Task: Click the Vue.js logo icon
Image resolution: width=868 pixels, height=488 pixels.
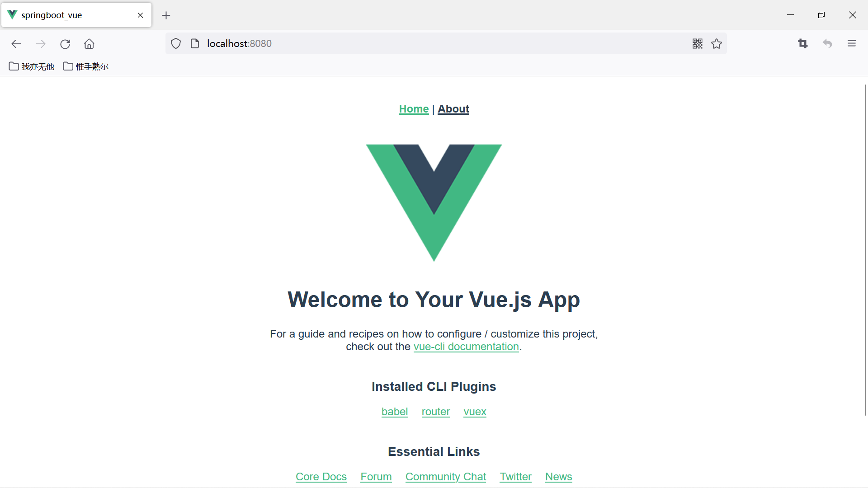Action: [434, 202]
